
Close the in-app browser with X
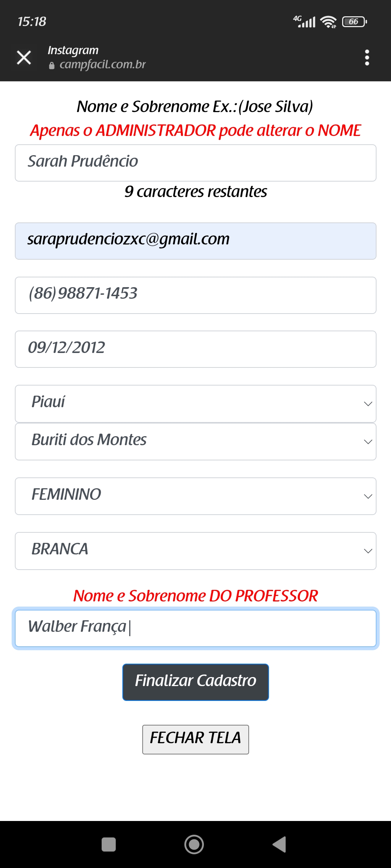pos(24,58)
